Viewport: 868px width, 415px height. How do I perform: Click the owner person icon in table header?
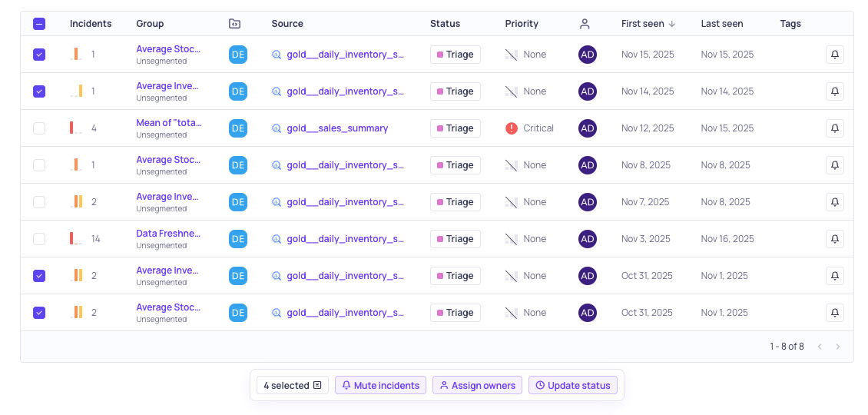click(x=585, y=24)
